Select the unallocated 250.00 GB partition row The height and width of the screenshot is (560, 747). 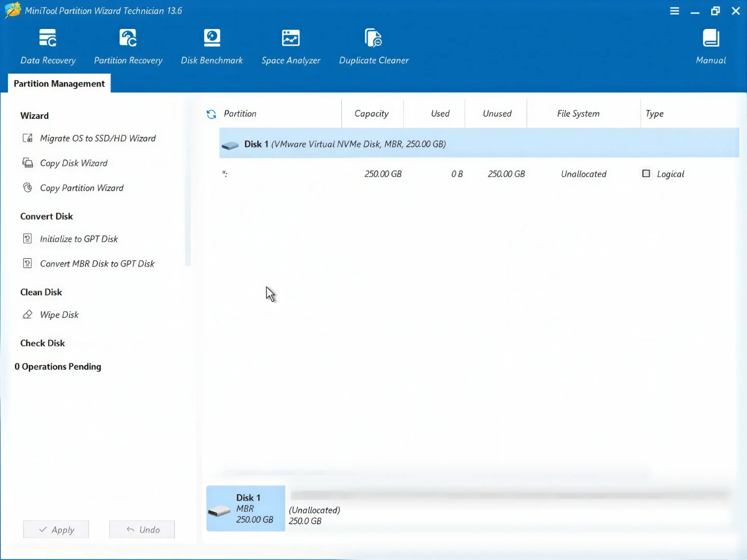coord(479,174)
